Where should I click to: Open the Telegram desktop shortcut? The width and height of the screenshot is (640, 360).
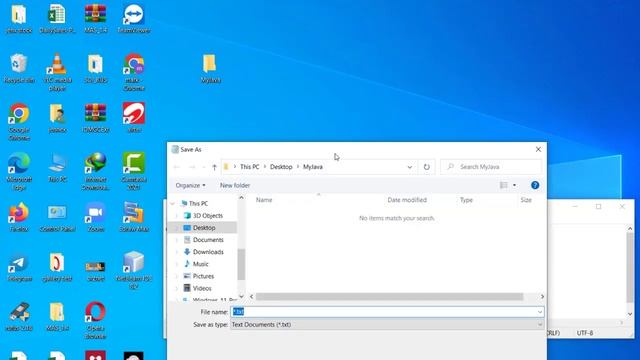pos(19,267)
